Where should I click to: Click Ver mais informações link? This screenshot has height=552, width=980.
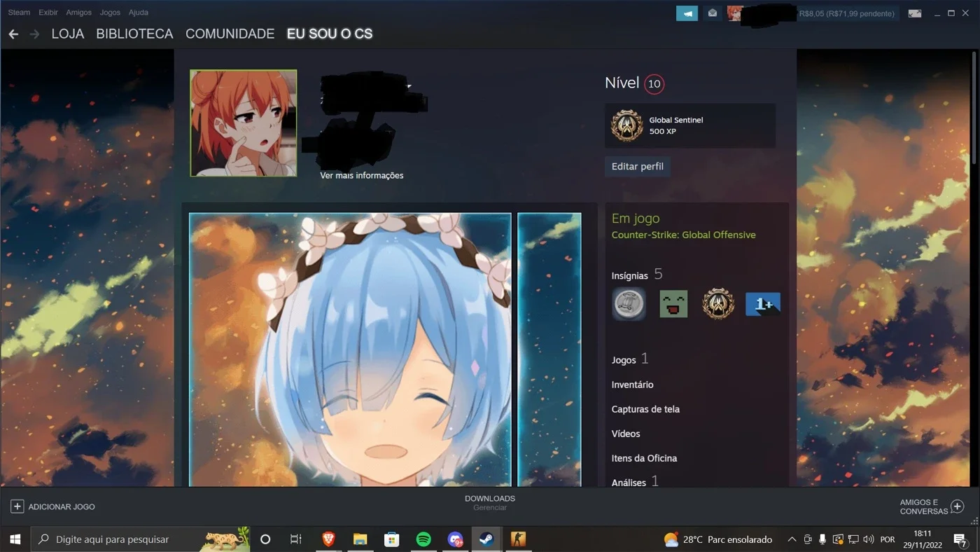point(362,175)
